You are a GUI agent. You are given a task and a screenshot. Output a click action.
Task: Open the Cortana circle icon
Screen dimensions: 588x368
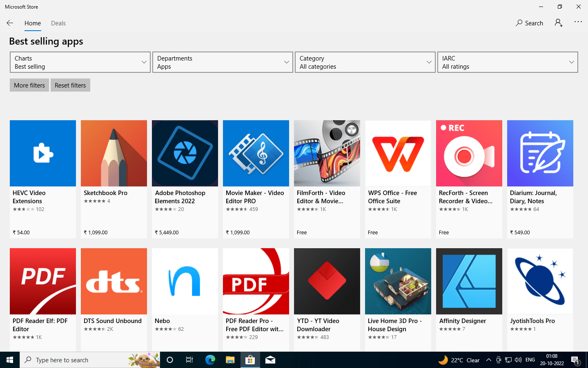170,360
